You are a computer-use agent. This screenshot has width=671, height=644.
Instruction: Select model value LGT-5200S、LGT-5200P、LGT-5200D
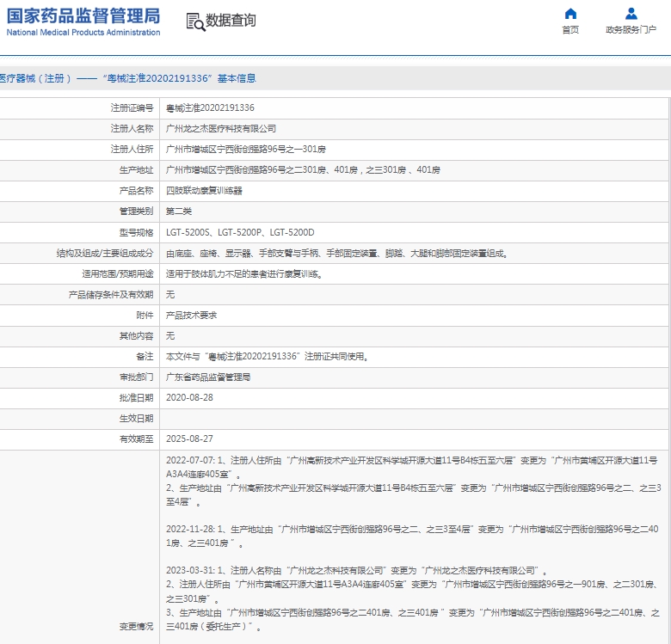[x=240, y=232]
